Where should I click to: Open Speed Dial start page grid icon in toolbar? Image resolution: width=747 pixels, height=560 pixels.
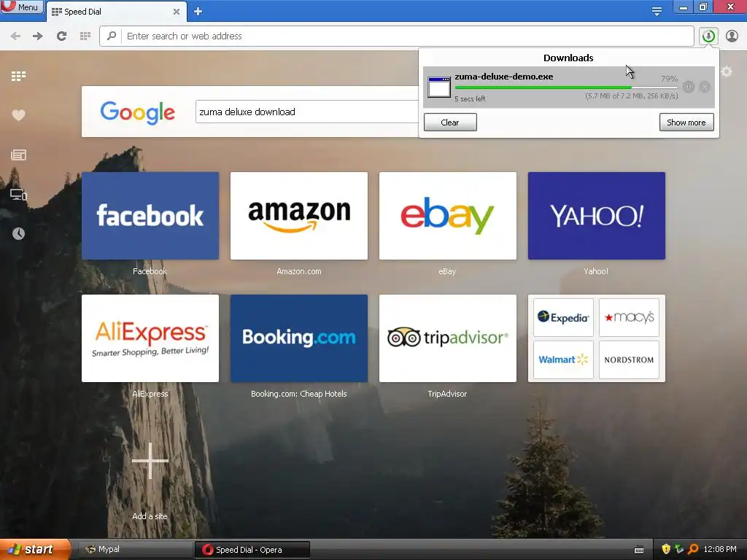tap(85, 36)
